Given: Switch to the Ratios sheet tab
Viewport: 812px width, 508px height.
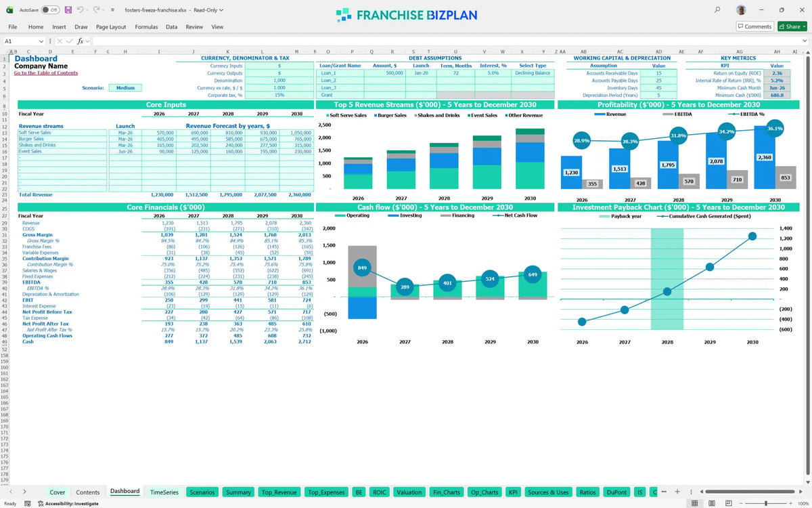Looking at the screenshot, I should pos(587,492).
